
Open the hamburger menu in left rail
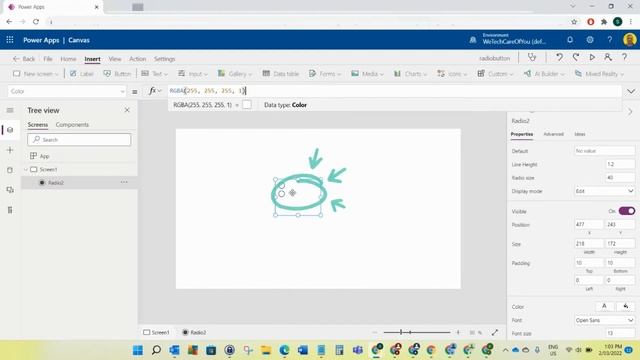10,110
